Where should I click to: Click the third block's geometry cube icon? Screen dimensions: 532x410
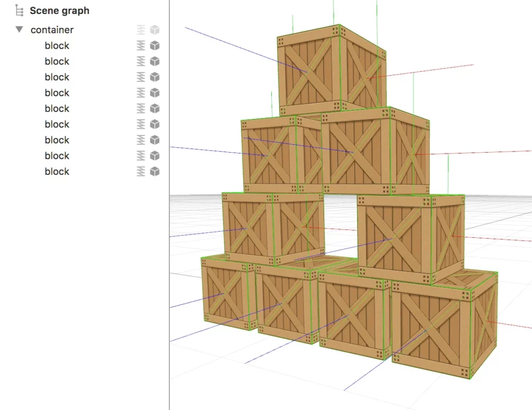pyautogui.click(x=155, y=77)
